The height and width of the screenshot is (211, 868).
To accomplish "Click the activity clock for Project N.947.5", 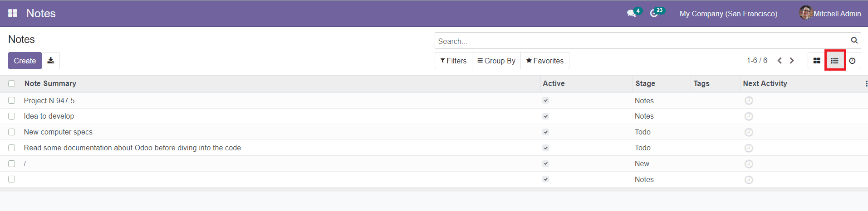I will [749, 101].
